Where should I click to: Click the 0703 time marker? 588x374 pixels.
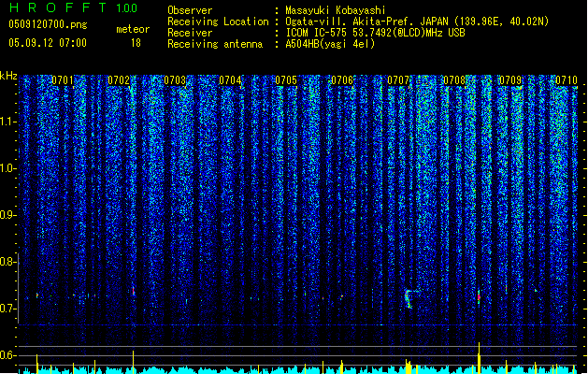(x=175, y=80)
